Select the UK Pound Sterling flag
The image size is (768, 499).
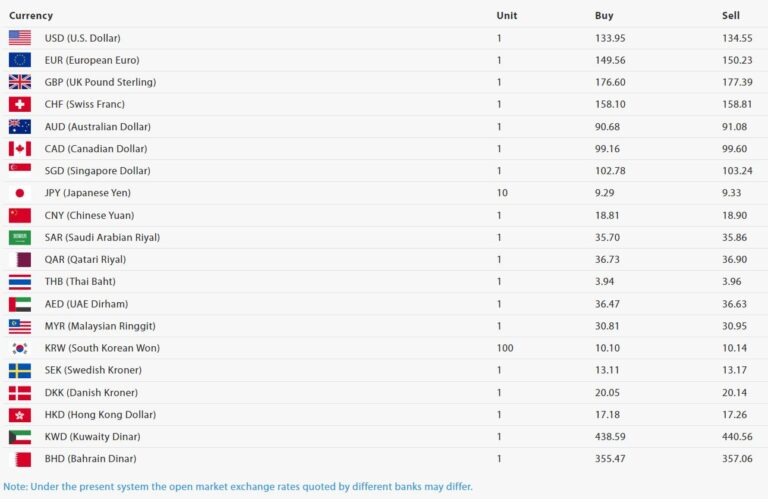[x=20, y=82]
